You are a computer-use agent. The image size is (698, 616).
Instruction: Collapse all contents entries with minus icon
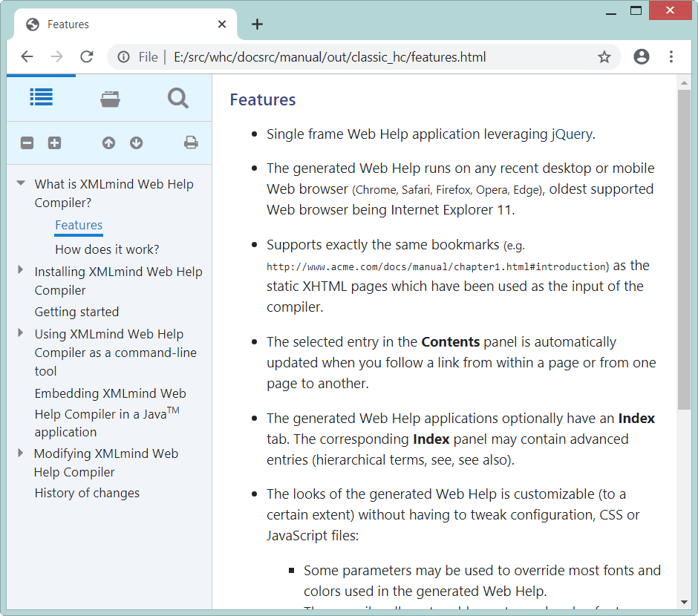(27, 142)
